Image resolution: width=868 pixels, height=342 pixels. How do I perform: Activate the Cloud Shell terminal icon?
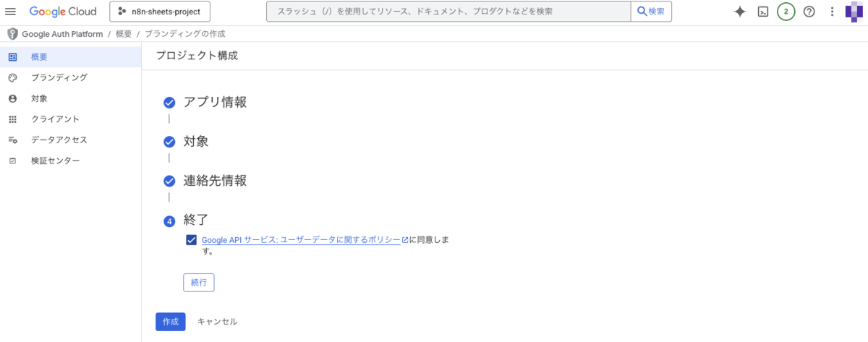click(x=762, y=12)
